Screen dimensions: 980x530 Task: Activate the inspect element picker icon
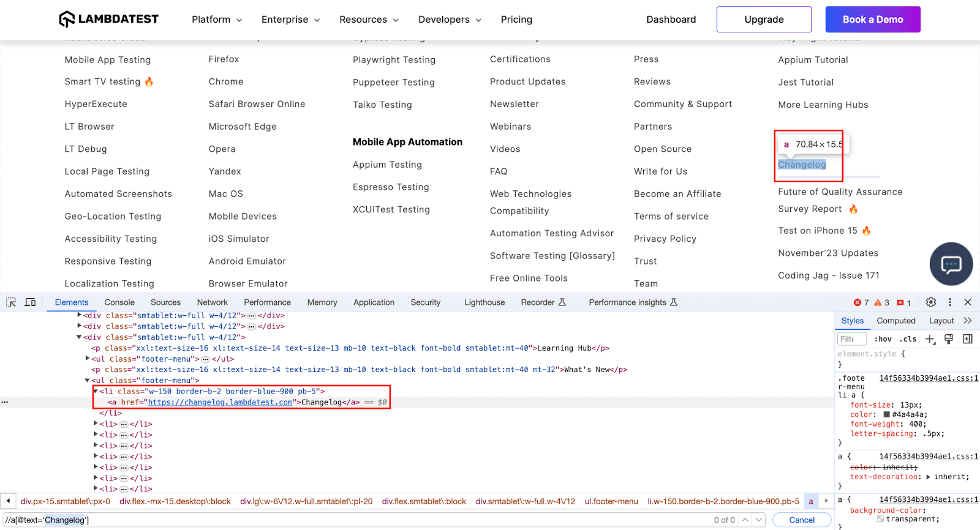point(11,302)
